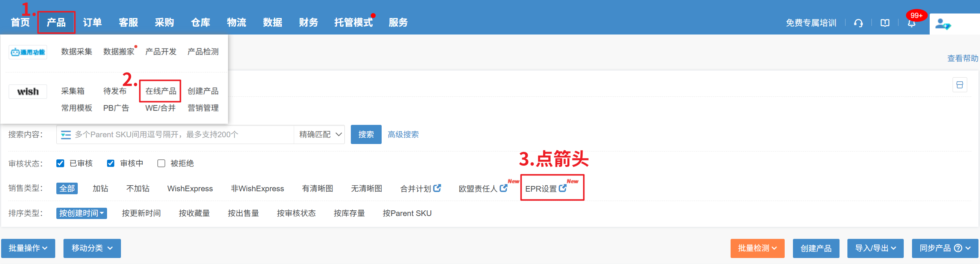Click the question mark icon on 同步产品
980x264 pixels.
coord(958,248)
